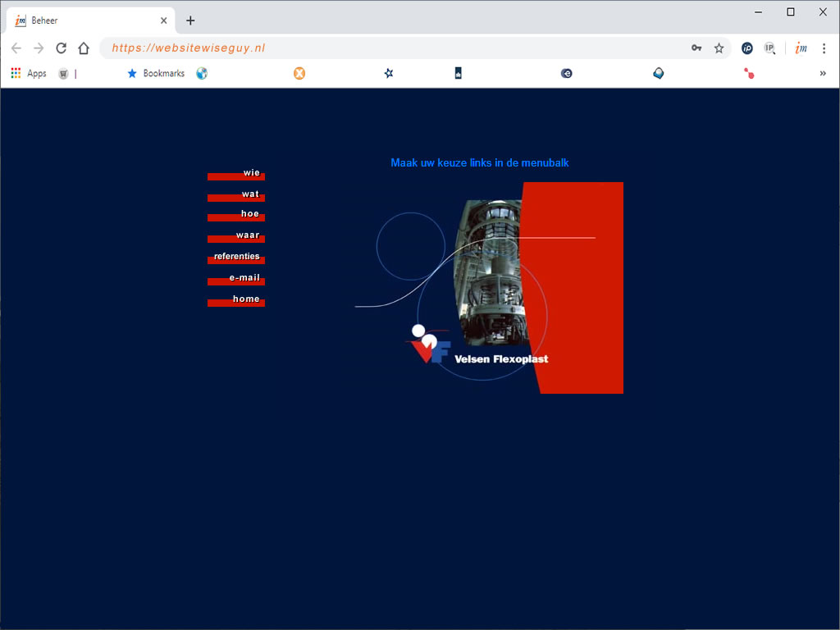Screen dimensions: 840x630
Task: Open the 'waar' menu link
Action: coord(236,237)
